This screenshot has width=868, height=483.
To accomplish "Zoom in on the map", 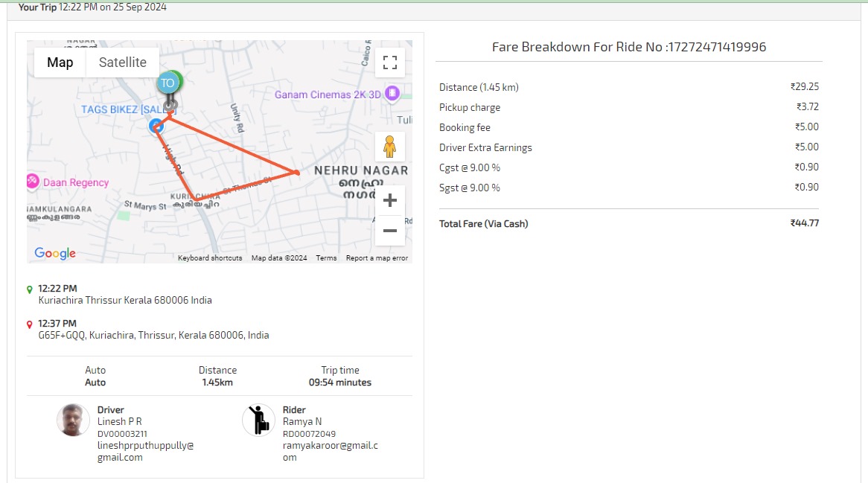I will [x=390, y=200].
